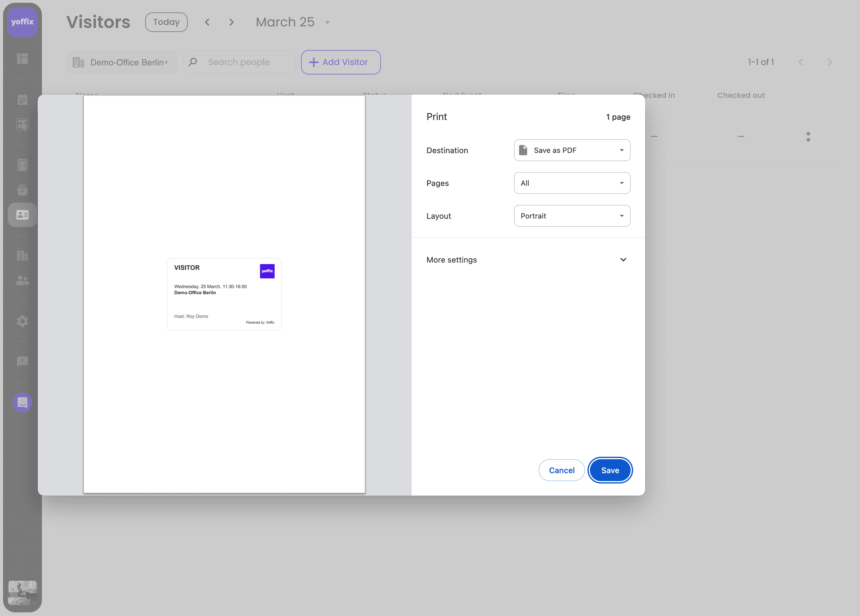
Task: Open the Layout Portrait dropdown
Action: [572, 216]
